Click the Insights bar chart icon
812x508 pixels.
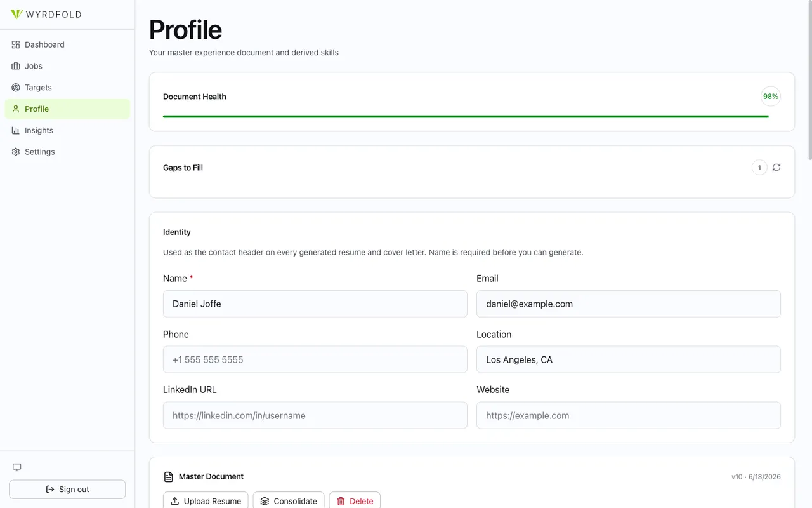click(16, 131)
